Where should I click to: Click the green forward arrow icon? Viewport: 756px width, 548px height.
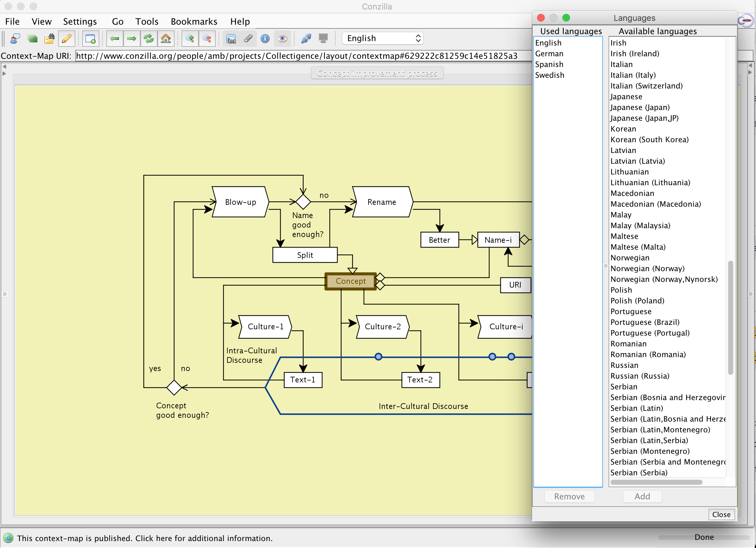(132, 39)
